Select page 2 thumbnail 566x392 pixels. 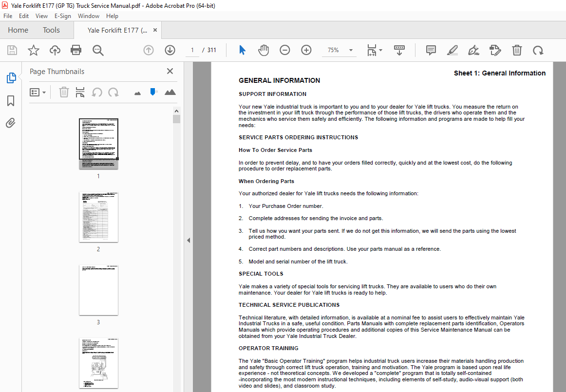click(98, 217)
